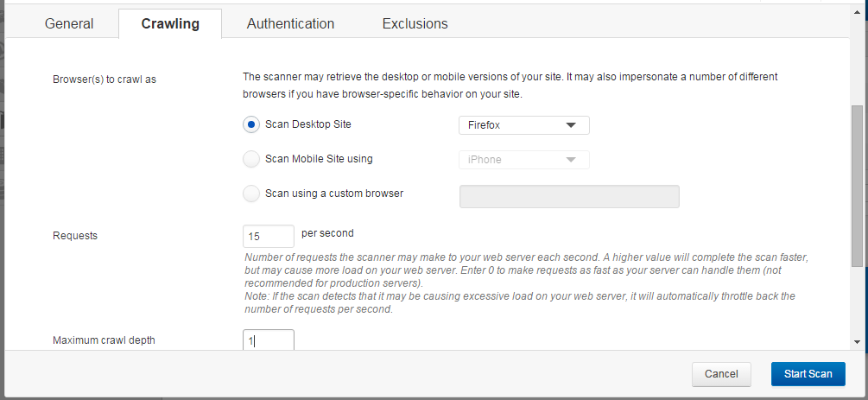Click the scrollbar track below the thumb
This screenshot has height=400, width=868.
pyautogui.click(x=857, y=301)
